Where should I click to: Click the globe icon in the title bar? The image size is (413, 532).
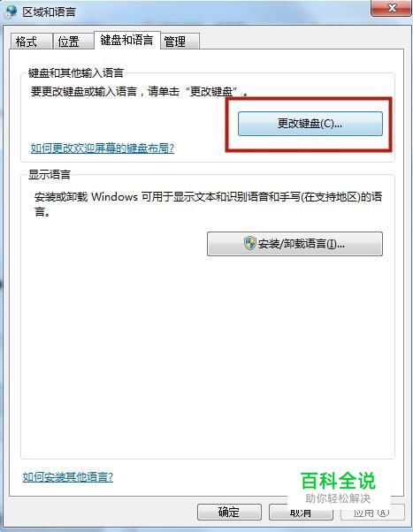[11, 11]
